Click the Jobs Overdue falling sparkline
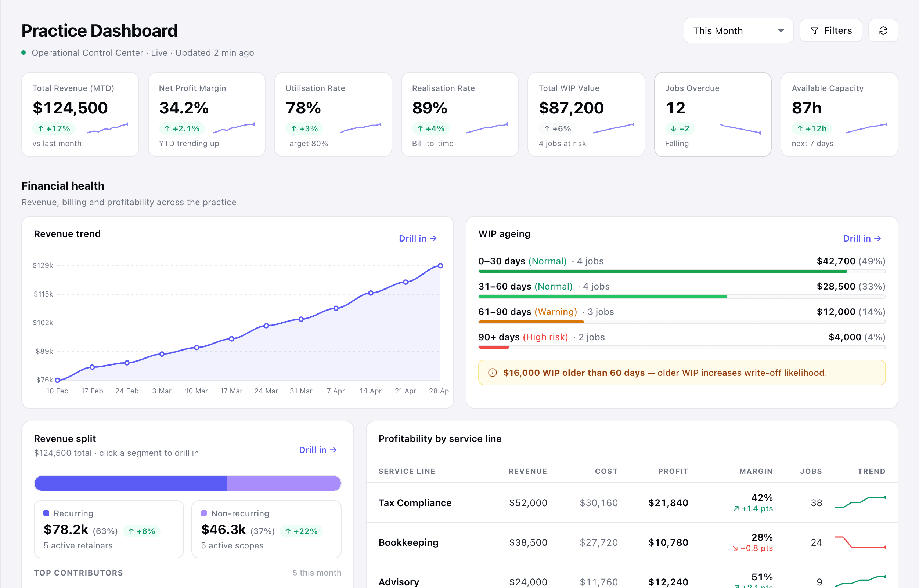 click(x=740, y=129)
